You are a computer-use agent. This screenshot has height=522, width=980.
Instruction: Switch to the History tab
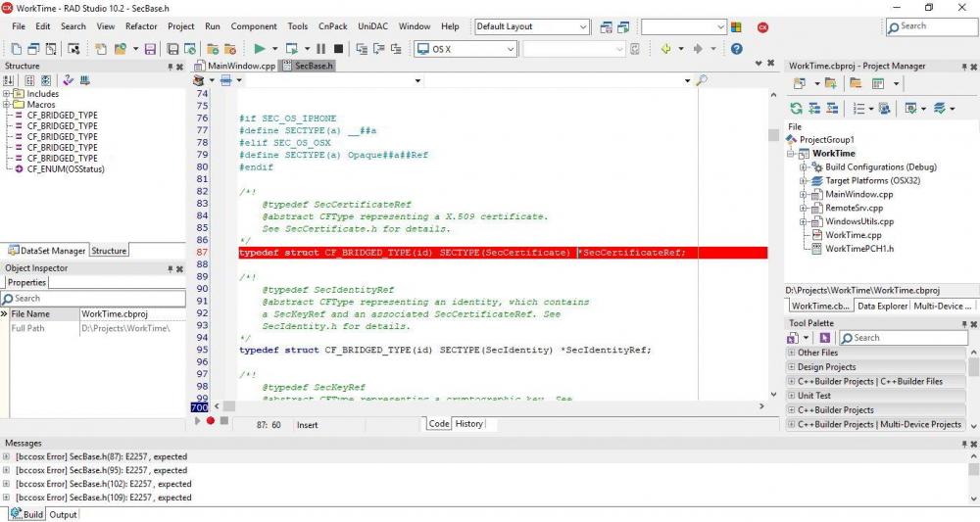point(468,424)
